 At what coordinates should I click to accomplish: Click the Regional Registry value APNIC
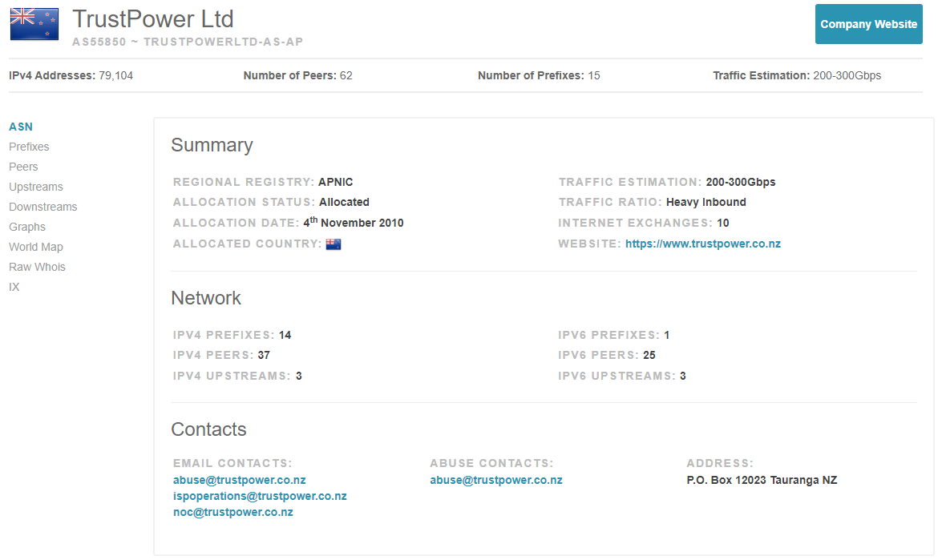(x=336, y=183)
